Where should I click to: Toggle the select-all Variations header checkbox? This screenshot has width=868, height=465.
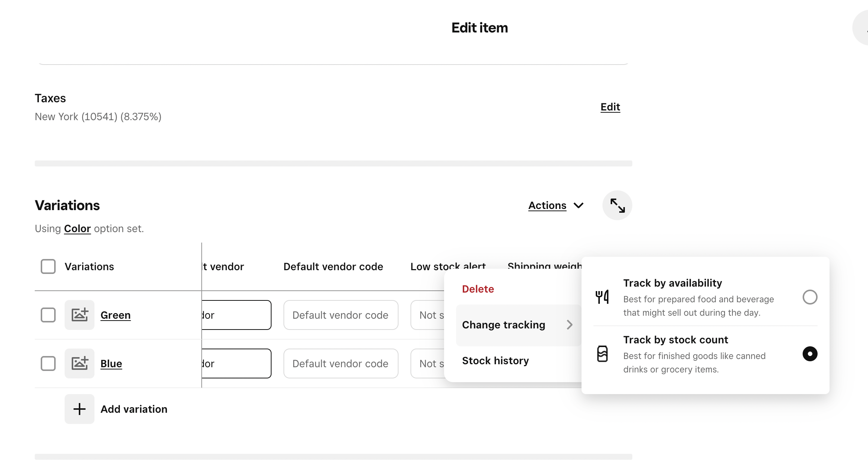48,266
